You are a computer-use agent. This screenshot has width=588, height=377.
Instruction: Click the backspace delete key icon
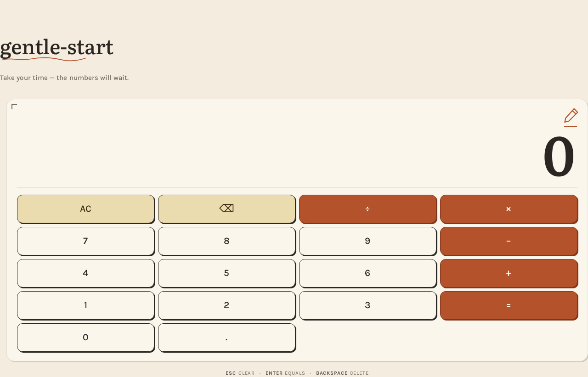226,208
